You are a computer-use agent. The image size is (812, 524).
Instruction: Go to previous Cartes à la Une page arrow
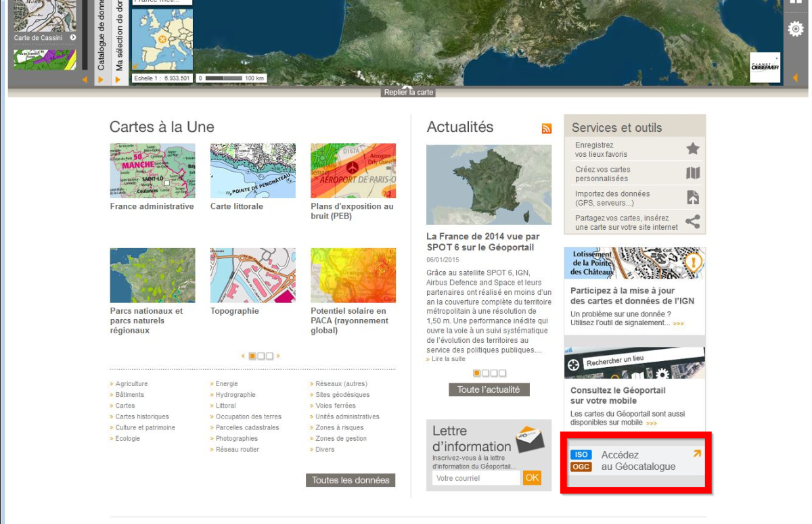click(x=243, y=356)
